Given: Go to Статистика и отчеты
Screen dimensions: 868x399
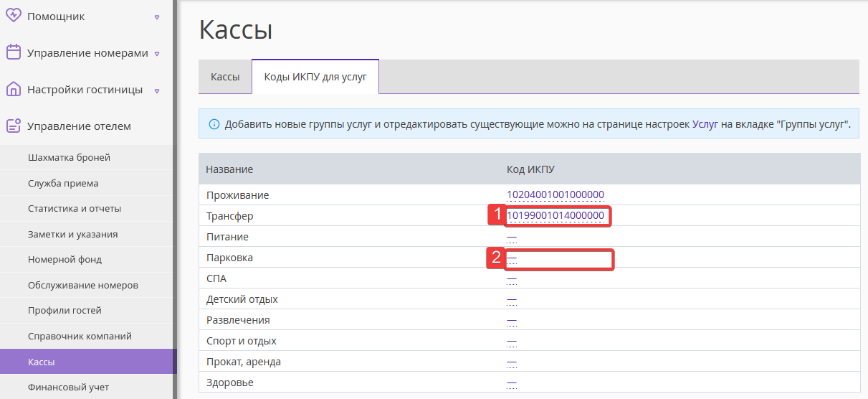Looking at the screenshot, I should pyautogui.click(x=86, y=208).
